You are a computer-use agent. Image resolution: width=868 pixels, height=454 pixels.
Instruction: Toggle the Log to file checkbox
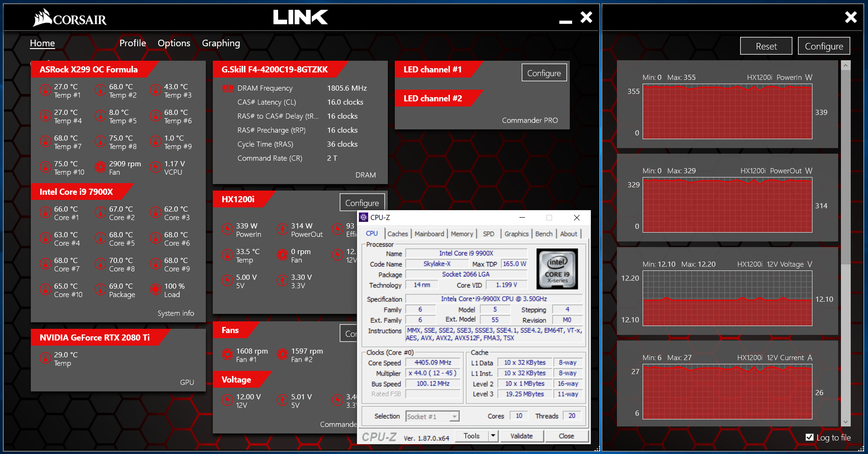tap(810, 437)
